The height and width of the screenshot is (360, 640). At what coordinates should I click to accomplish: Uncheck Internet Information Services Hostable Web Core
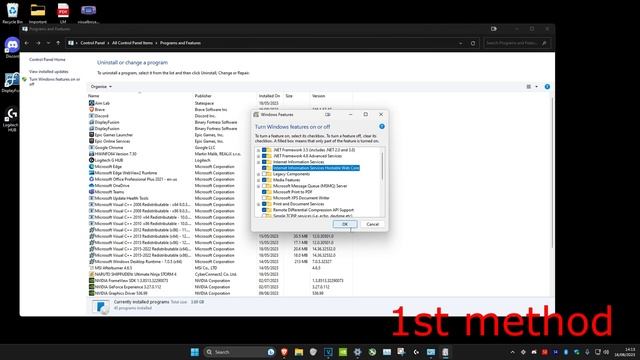click(264, 168)
